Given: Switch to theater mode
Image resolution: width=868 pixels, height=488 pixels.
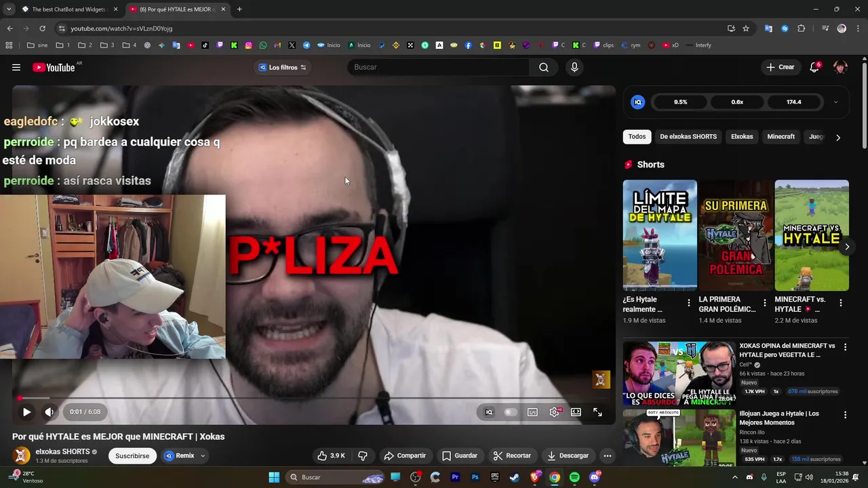Looking at the screenshot, I should pos(576,411).
